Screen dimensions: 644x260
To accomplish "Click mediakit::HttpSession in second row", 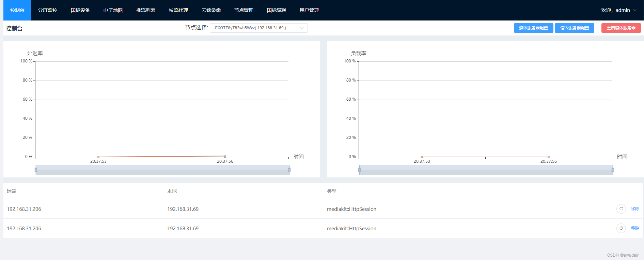I will point(351,229).
